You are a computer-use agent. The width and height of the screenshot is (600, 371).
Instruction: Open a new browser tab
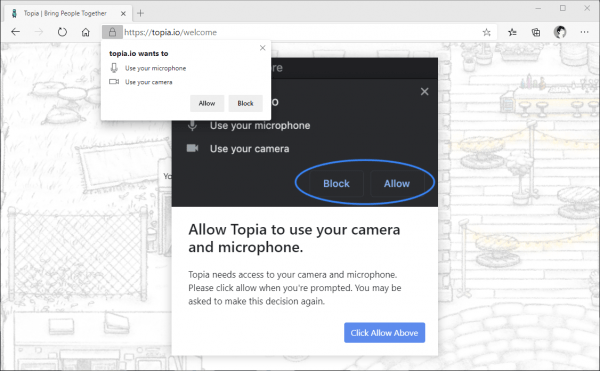(x=140, y=13)
